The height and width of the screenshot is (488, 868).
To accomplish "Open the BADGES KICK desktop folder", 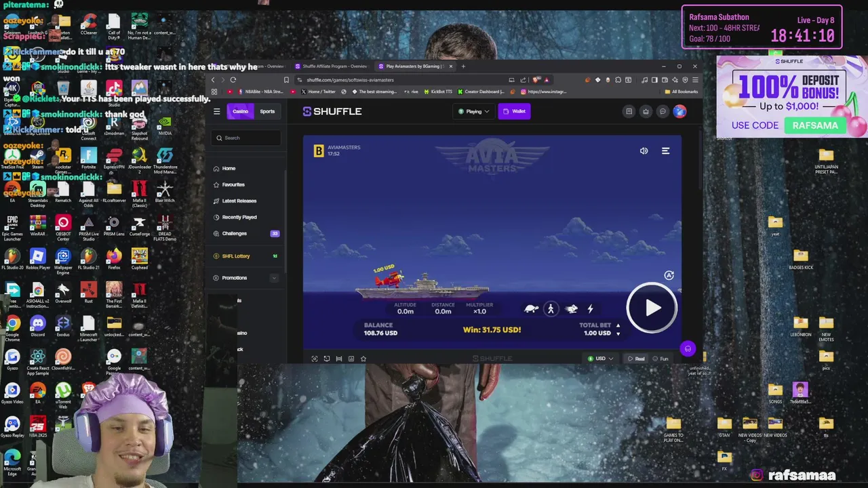I will (x=800, y=260).
